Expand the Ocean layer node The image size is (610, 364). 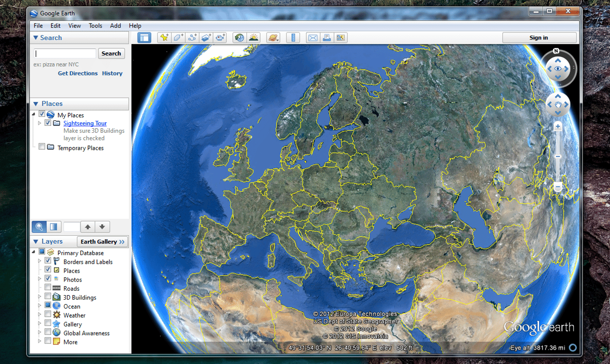click(x=39, y=306)
